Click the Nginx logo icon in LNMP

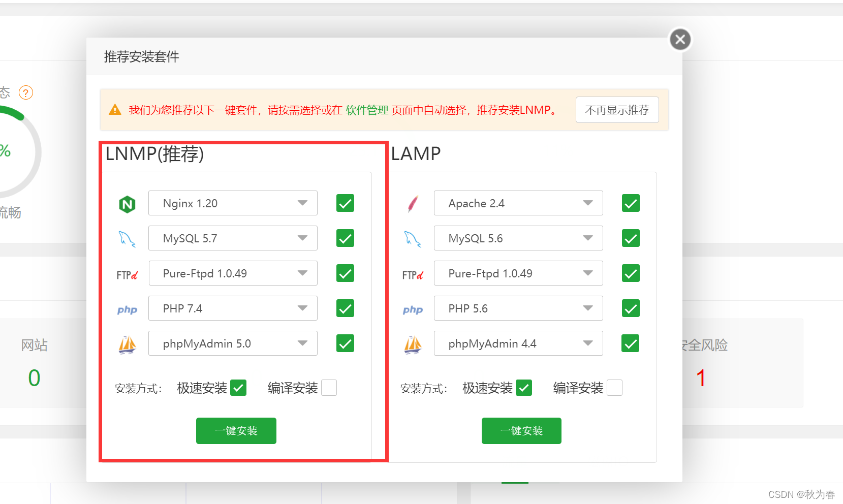tap(127, 204)
